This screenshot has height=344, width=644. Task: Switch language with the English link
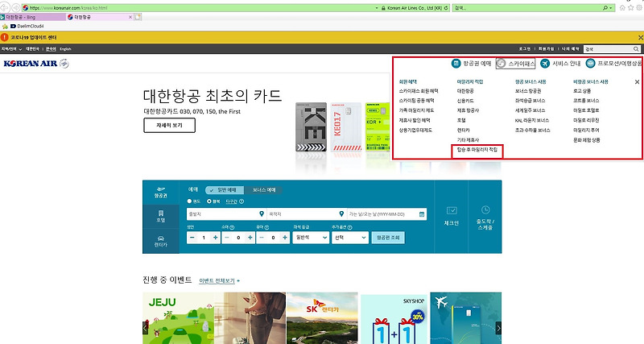tap(65, 49)
